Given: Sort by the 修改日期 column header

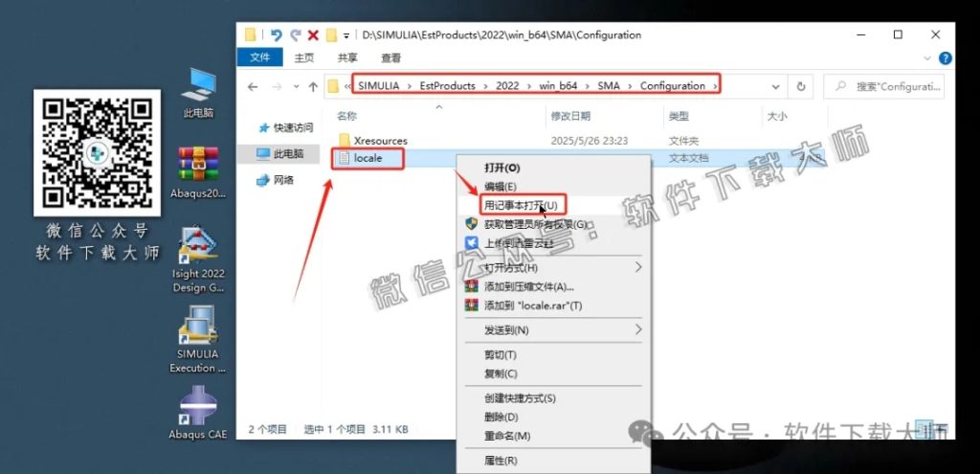Looking at the screenshot, I should (x=570, y=116).
